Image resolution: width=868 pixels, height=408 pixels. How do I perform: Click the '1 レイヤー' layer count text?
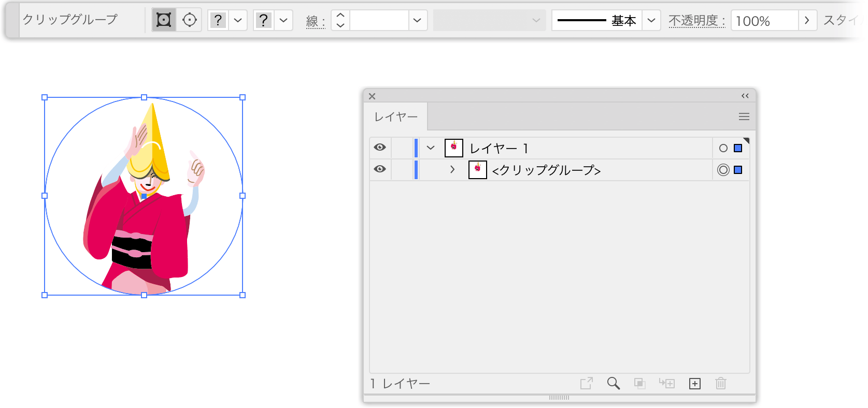[x=400, y=384]
